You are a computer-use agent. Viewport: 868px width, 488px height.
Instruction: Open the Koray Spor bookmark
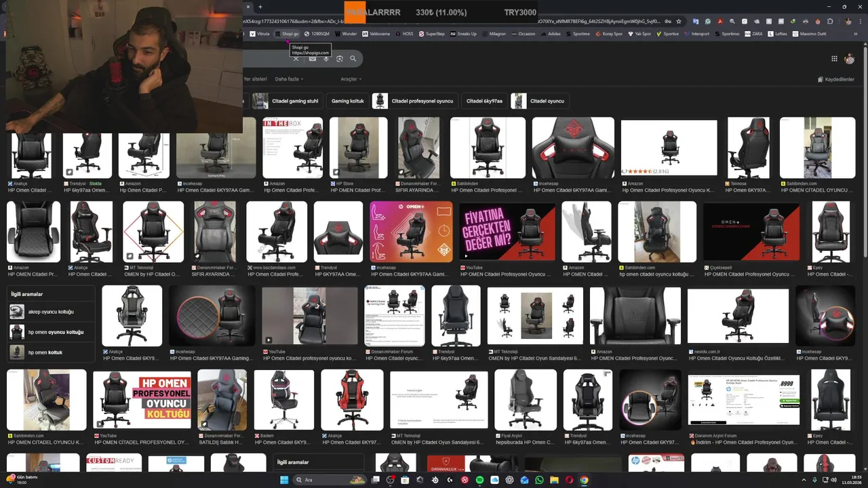(x=608, y=34)
